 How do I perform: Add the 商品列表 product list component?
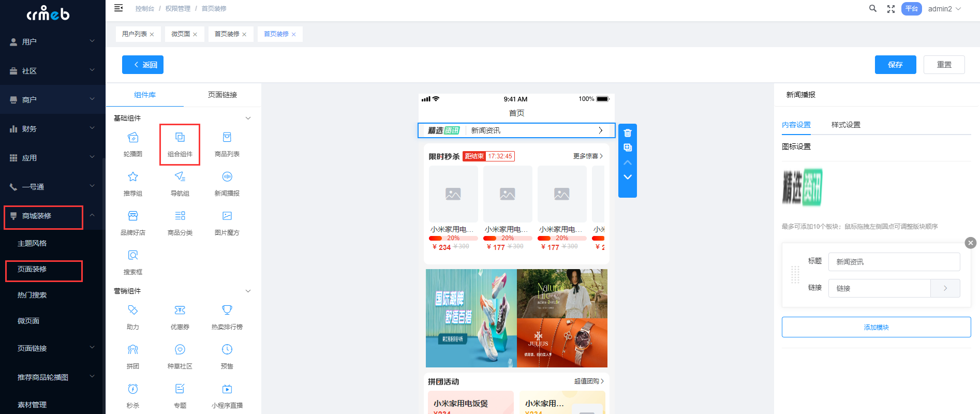[227, 144]
